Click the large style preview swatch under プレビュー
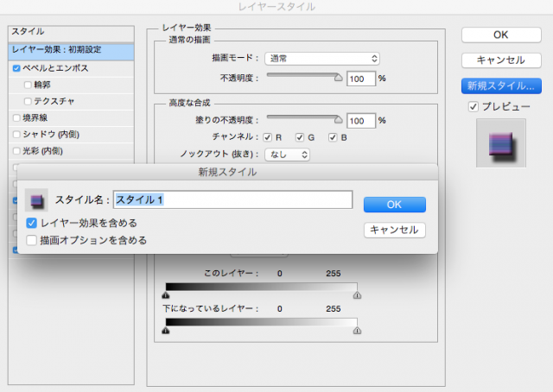The image size is (553, 392). [x=500, y=142]
